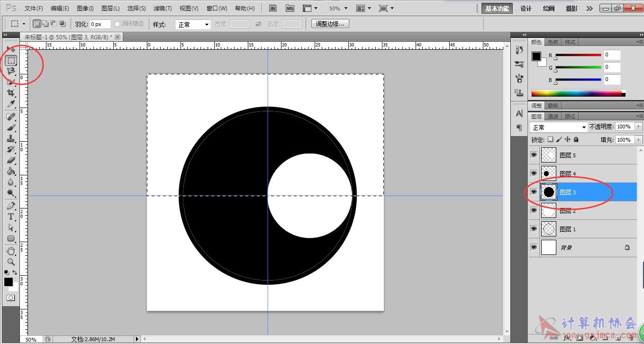This screenshot has width=644, height=344.
Task: Open the Character panel icon
Action: click(519, 114)
